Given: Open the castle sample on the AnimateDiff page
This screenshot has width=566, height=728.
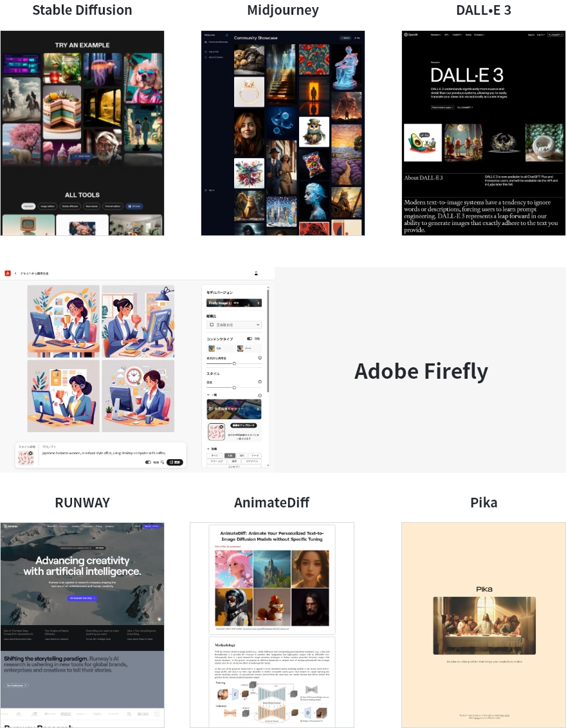Looking at the screenshot, I should pyautogui.click(x=271, y=569).
